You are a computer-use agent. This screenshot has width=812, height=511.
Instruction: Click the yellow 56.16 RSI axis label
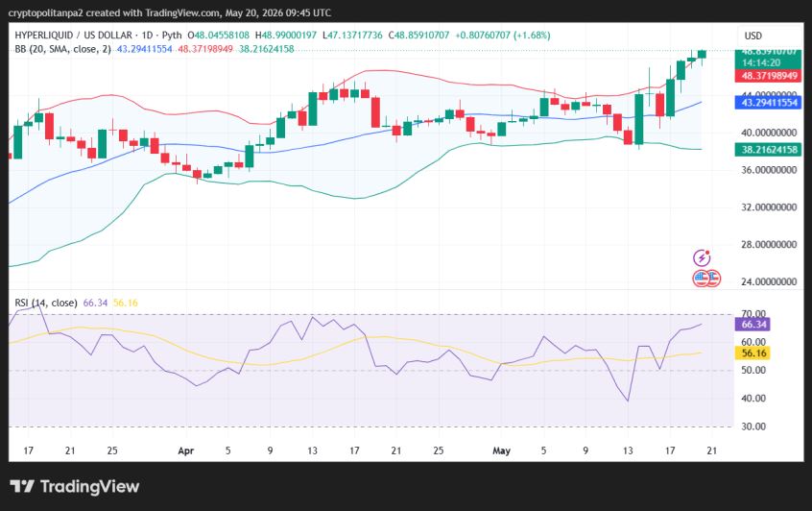pos(752,353)
